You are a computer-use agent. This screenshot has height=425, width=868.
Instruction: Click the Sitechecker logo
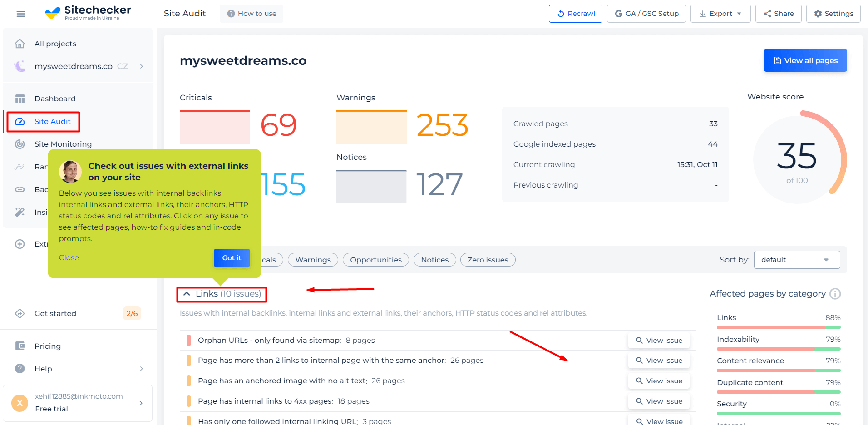88,13
